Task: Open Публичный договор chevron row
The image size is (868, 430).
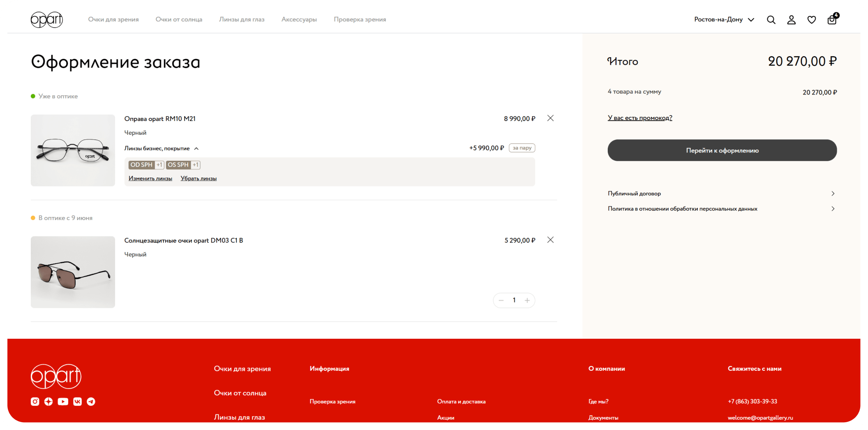Action: (722, 194)
